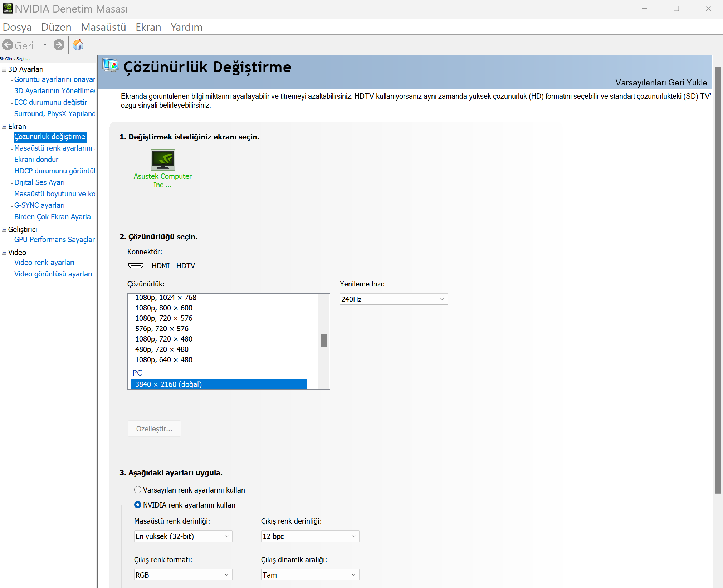
Task: Open the Yenileme hızı 240Hz dropdown
Action: click(394, 299)
